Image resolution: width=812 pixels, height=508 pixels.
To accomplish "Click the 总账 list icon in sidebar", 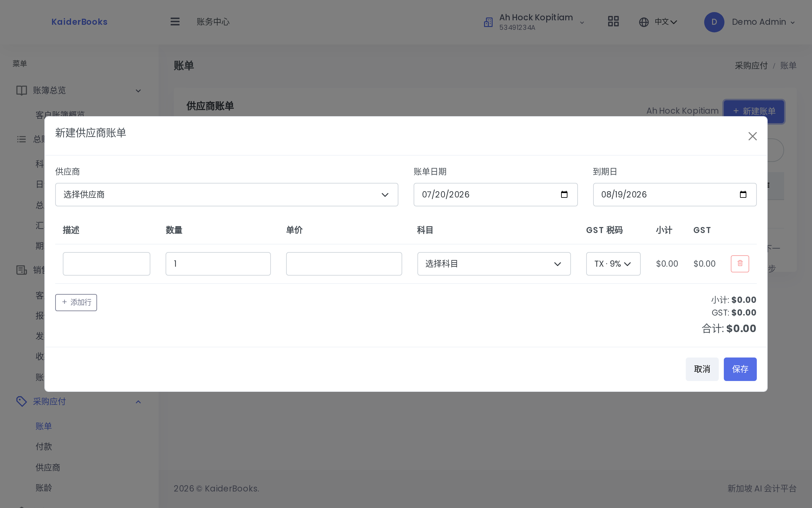I will (22, 139).
